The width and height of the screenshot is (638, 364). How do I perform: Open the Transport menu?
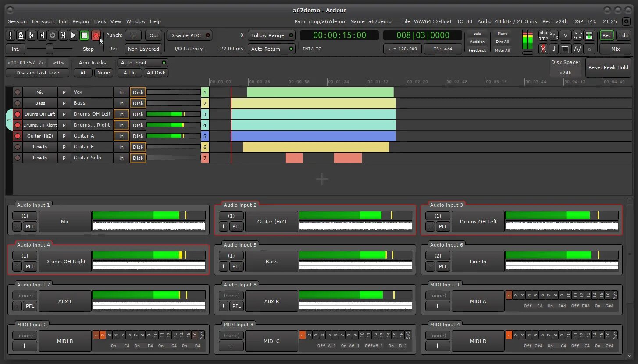[x=43, y=21]
